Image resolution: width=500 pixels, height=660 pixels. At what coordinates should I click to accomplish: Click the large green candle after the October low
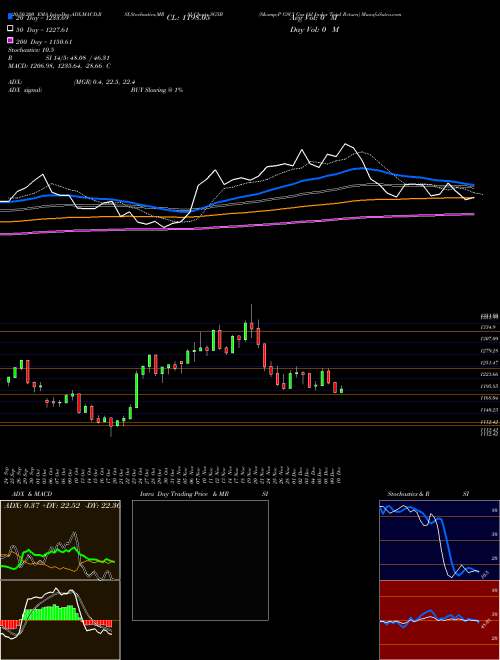pos(137,390)
